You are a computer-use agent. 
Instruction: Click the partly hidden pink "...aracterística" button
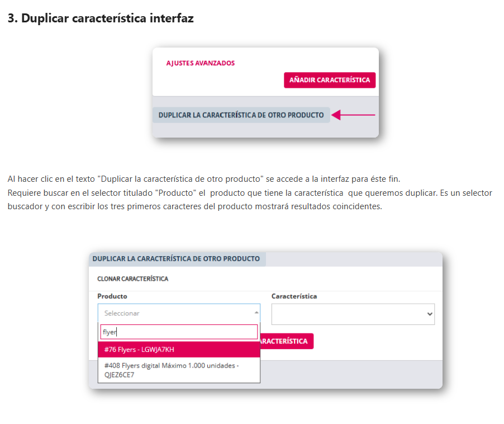coord(287,341)
